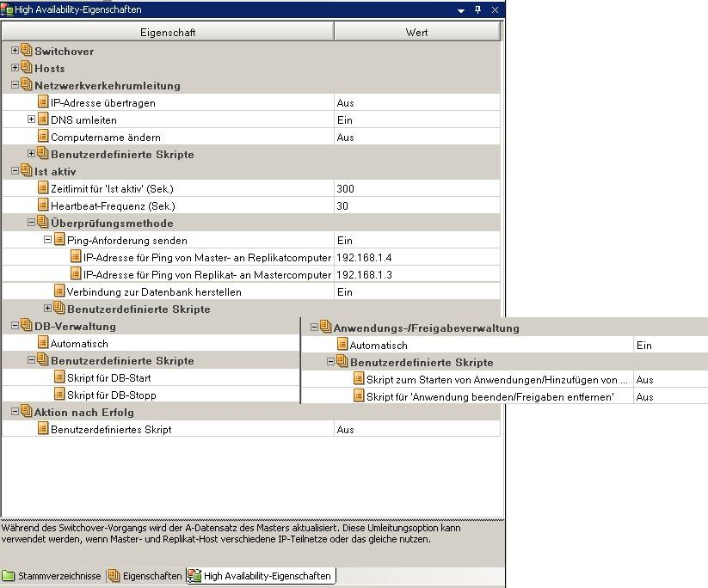Expand the DNS umleiten node
Image resolution: width=708 pixels, height=588 pixels.
click(x=31, y=119)
